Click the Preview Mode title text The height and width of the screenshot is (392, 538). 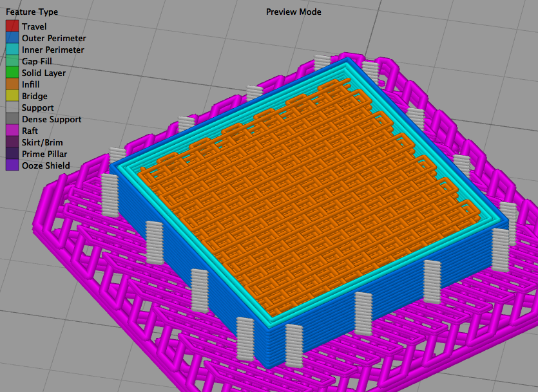[x=294, y=12]
